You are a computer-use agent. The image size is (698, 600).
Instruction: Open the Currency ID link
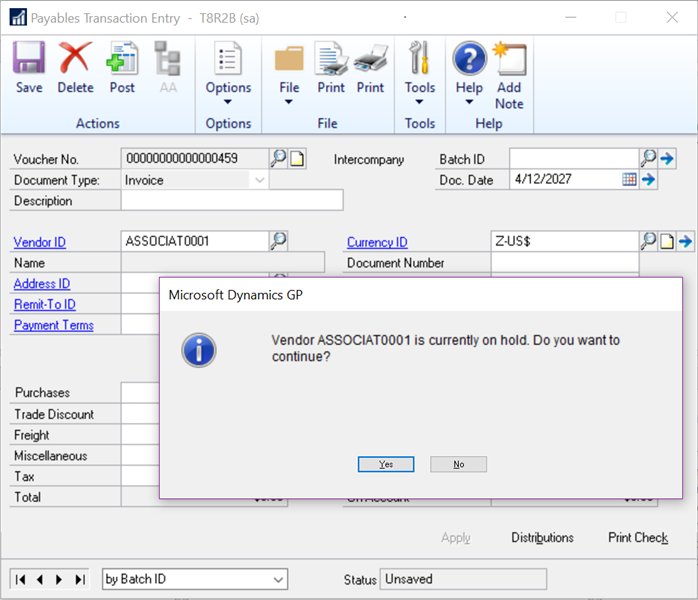(x=377, y=242)
